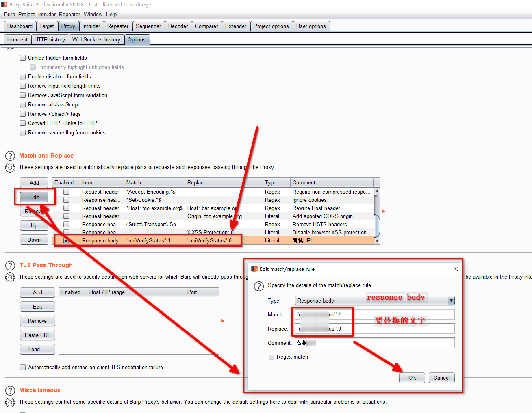Expand the orange arrow beside the match/replace table
Screen dimensions: 532x413
(x=383, y=211)
